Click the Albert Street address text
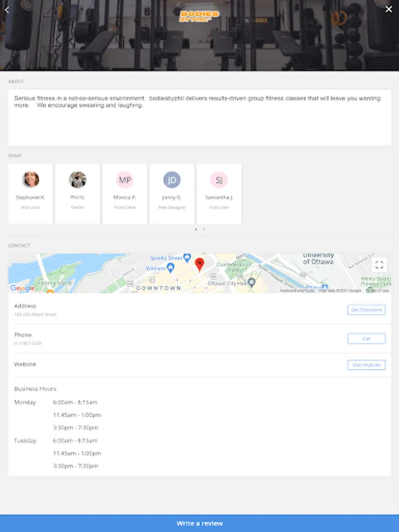 point(35,314)
